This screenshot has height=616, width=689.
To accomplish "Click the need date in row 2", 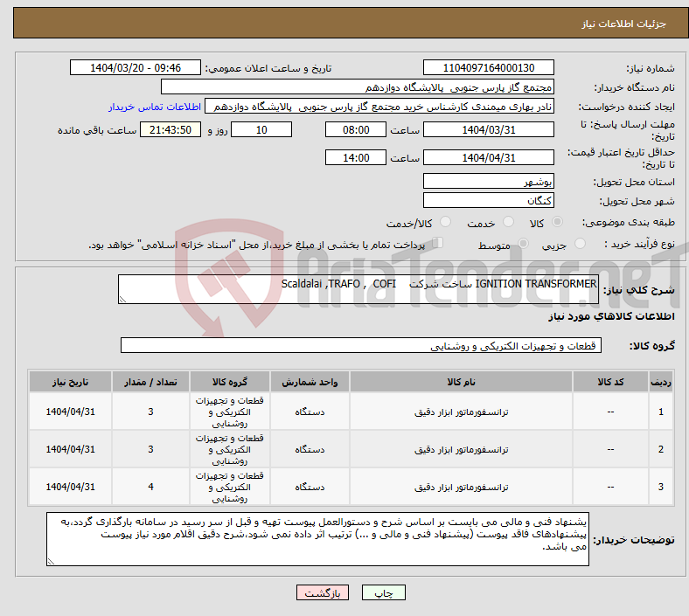I will coord(70,450).
